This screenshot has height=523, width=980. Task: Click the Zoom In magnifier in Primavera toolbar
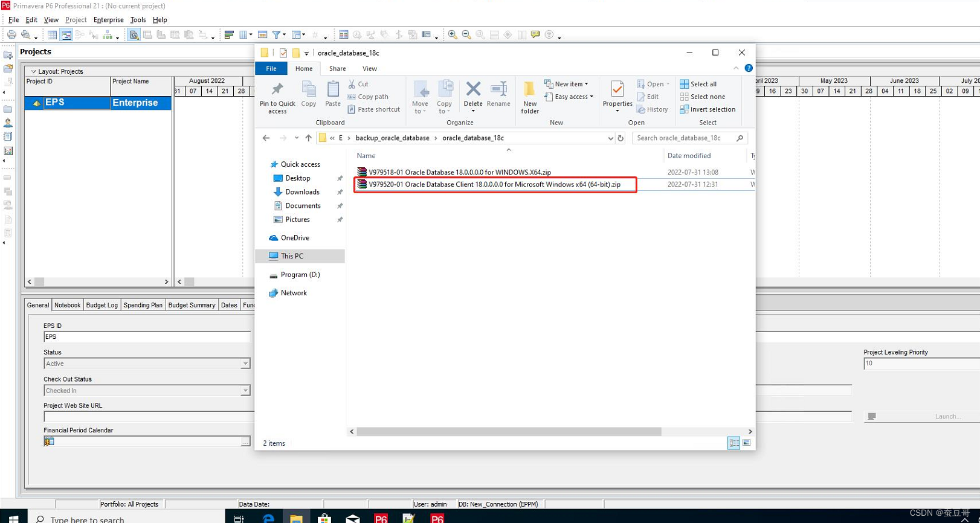point(453,35)
